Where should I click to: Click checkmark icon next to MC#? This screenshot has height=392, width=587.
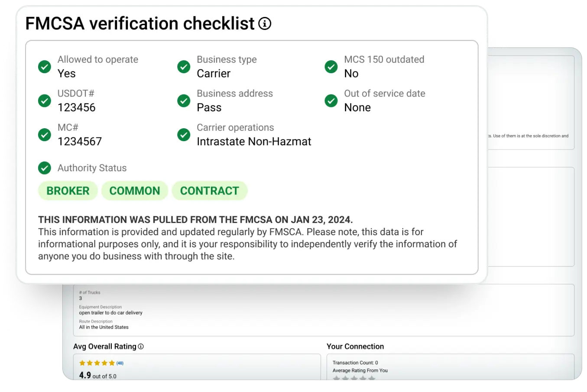pyautogui.click(x=45, y=135)
